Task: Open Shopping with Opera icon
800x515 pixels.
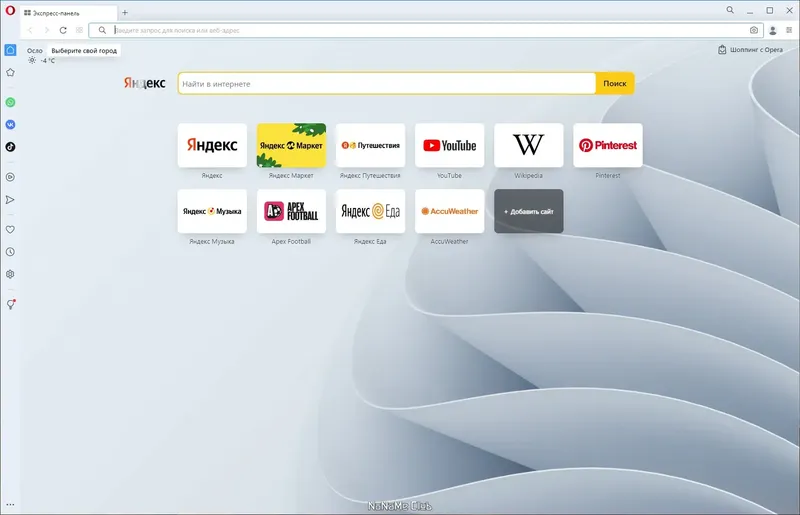Action: coord(722,50)
